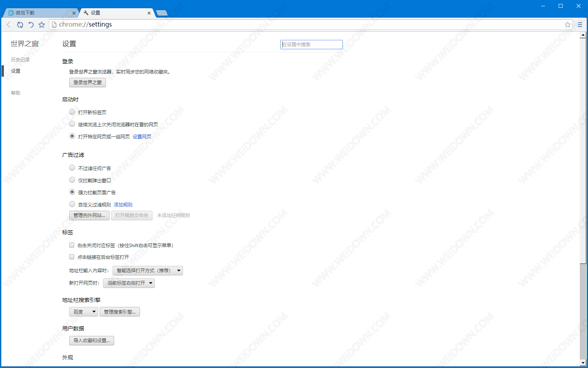Click the wrench icon on 设置 tab
This screenshot has height=368, width=588.
(86, 13)
